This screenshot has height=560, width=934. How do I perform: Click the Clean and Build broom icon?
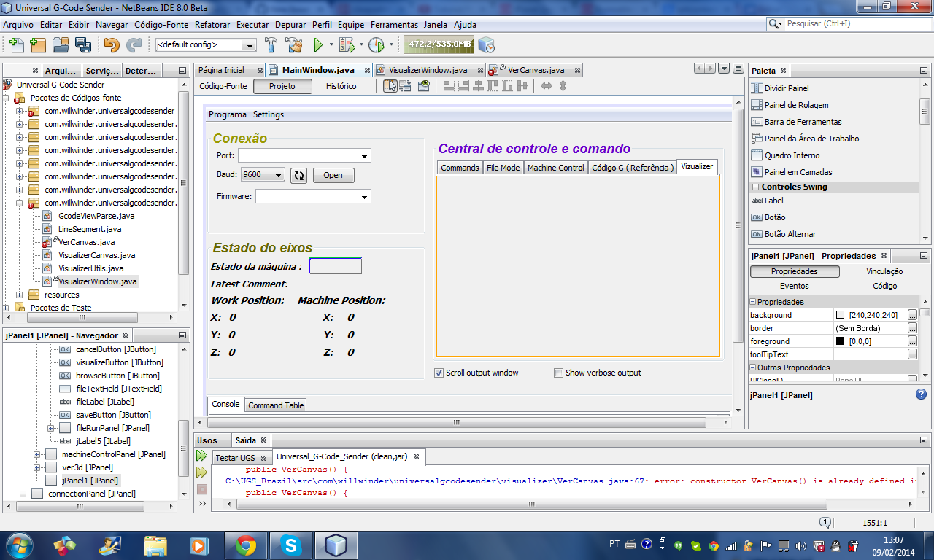[294, 45]
